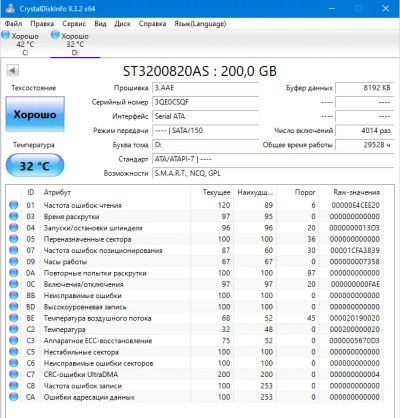Select raw value 000020190020
Viewport: 400px width, 418px height.
point(355,318)
